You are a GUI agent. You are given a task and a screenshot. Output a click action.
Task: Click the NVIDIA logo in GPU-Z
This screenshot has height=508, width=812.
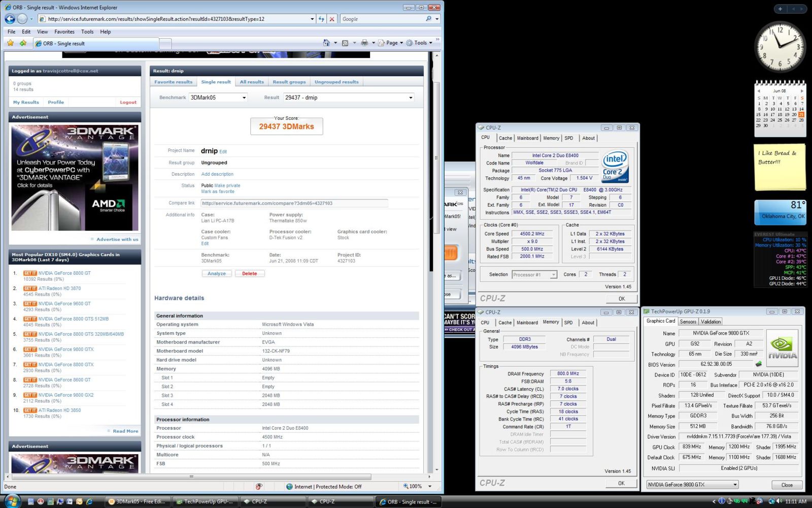pos(782,348)
